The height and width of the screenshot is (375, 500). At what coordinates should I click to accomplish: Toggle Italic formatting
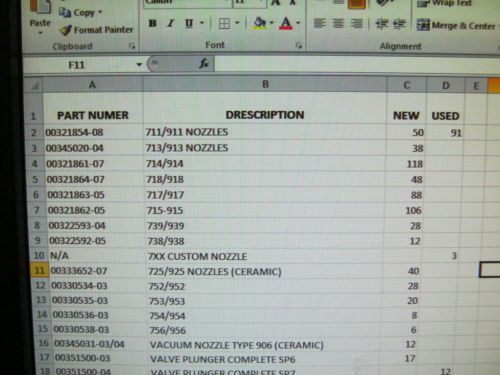pyautogui.click(x=171, y=23)
